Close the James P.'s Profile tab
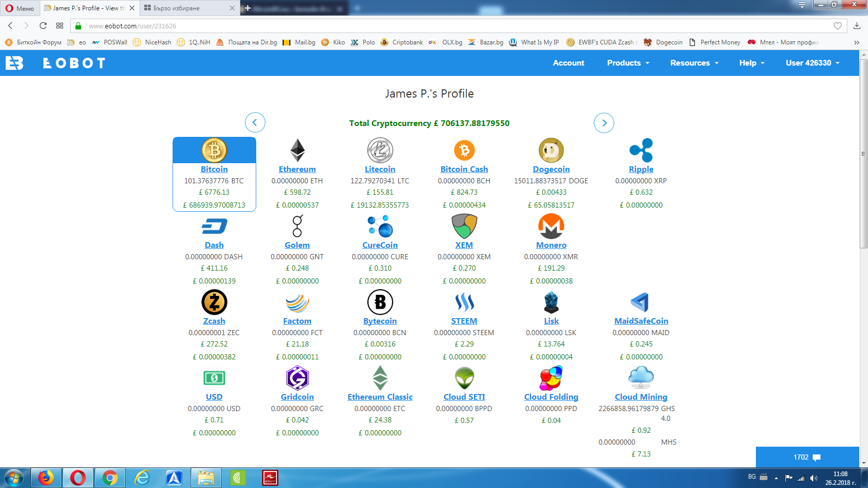Screen dimensions: 868x488 (132, 8)
